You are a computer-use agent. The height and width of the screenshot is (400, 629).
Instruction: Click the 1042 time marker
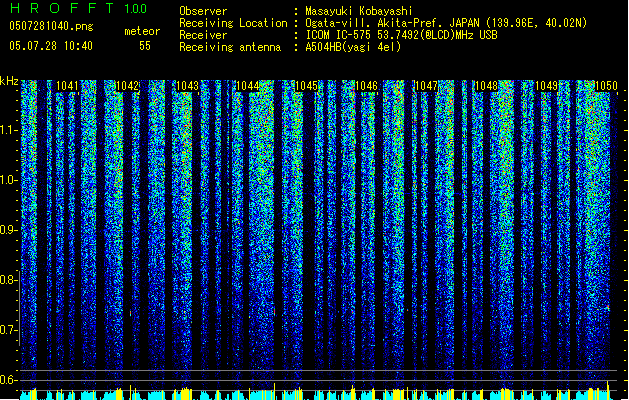coord(127,86)
